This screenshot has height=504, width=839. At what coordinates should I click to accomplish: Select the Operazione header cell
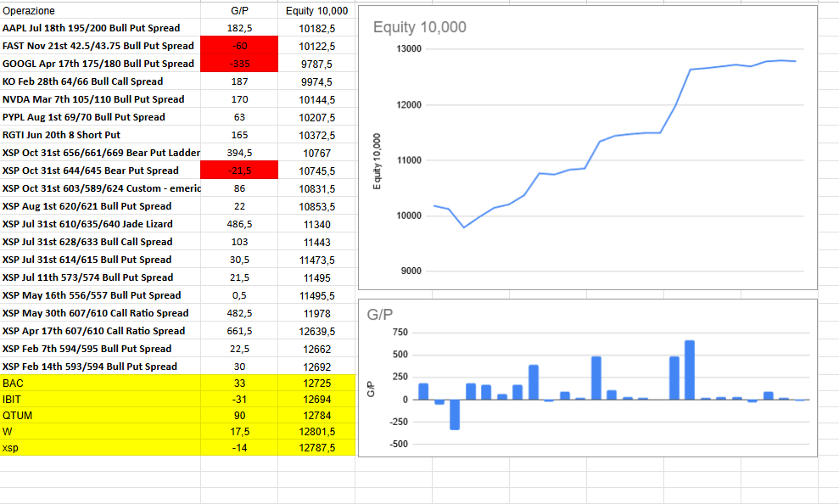30,11
